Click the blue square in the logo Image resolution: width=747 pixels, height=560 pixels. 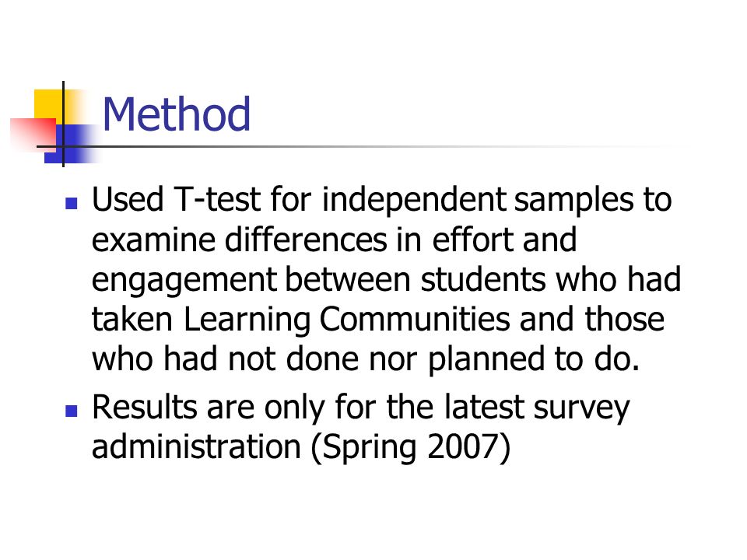71,145
